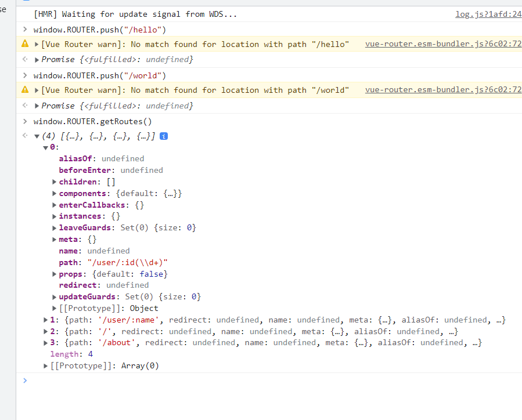522x420 pixels.
Task: Expand the Promise result below the "/world" warning
Action: pyautogui.click(x=37, y=106)
